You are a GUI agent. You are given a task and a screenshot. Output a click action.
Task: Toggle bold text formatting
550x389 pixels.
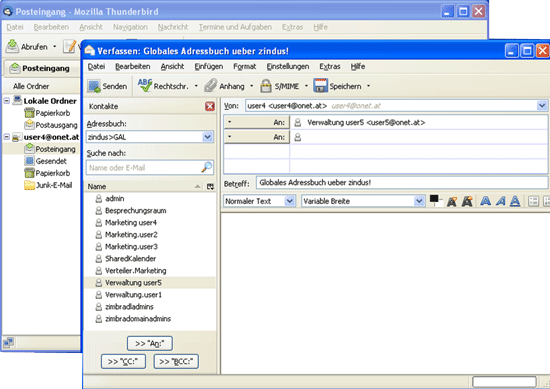(x=485, y=201)
